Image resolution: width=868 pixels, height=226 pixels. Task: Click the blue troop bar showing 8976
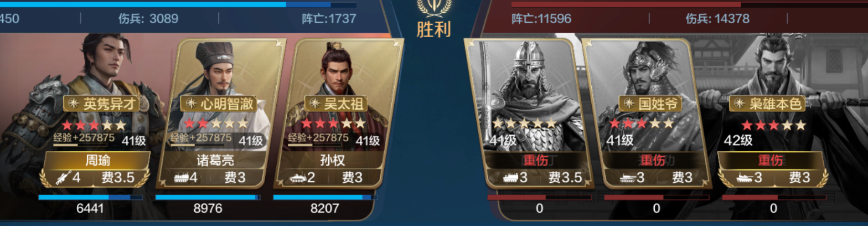(x=208, y=197)
